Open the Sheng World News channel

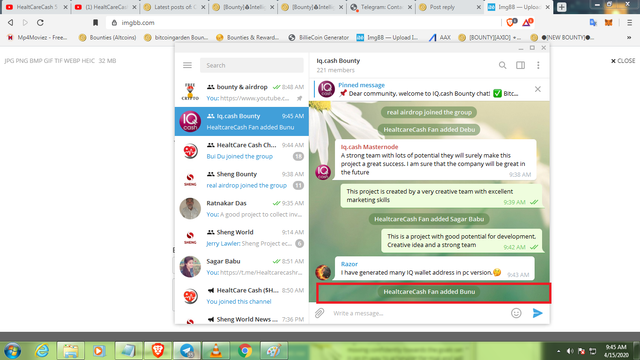point(242,319)
